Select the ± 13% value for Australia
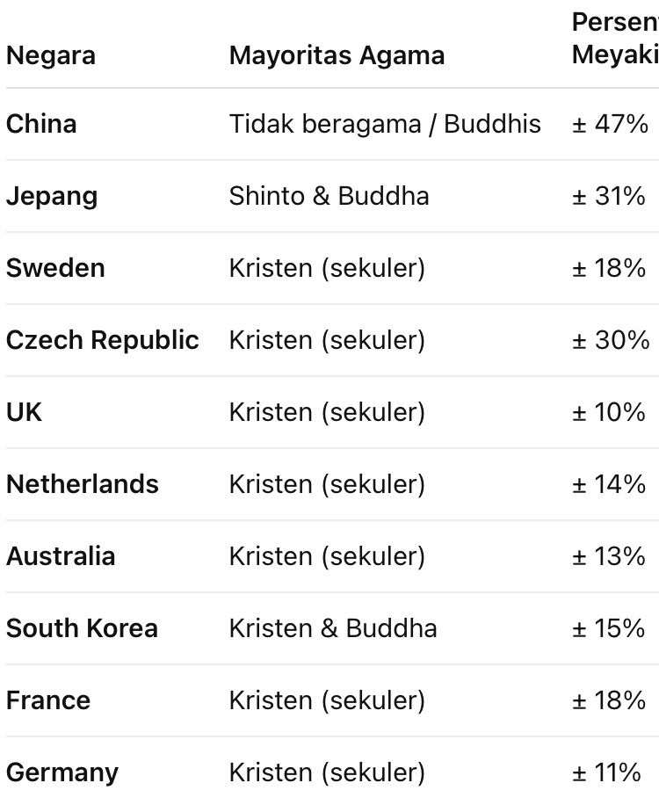 click(609, 556)
